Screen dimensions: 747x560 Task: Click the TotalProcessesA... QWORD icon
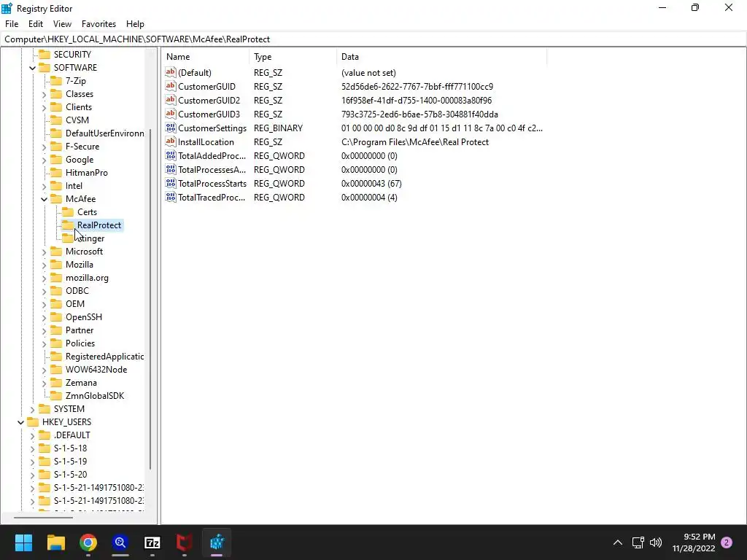click(x=171, y=169)
